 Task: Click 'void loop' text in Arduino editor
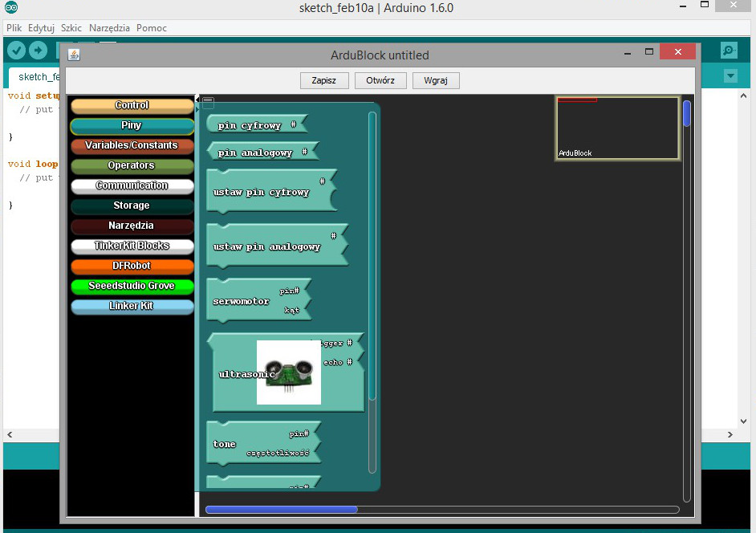pyautogui.click(x=33, y=164)
